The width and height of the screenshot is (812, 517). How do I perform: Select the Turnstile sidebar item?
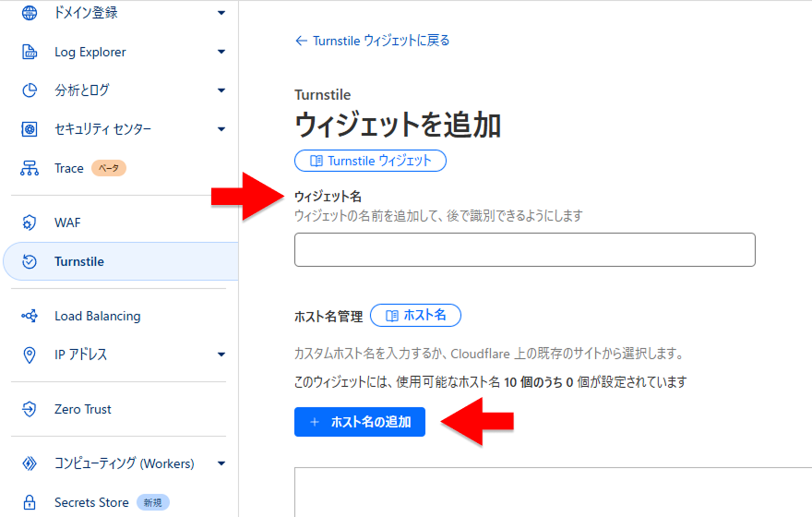(x=120, y=261)
